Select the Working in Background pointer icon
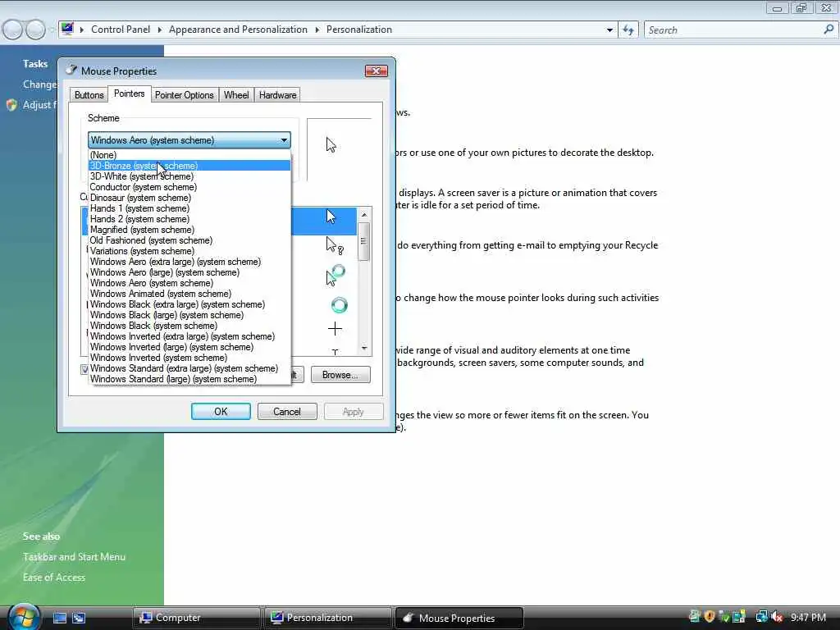840x630 pixels. click(x=336, y=276)
